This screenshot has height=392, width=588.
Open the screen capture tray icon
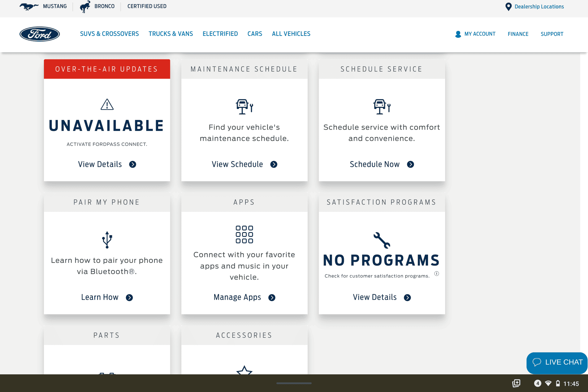click(x=516, y=383)
